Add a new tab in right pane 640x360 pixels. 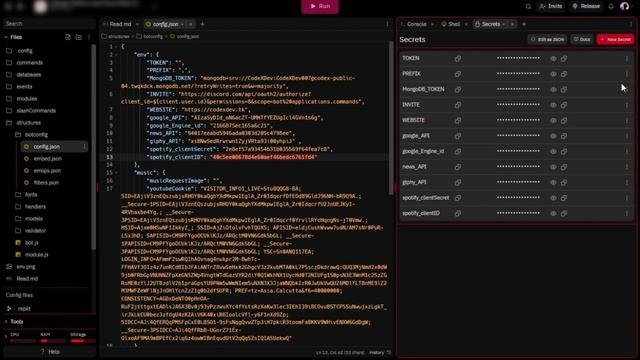click(x=524, y=24)
